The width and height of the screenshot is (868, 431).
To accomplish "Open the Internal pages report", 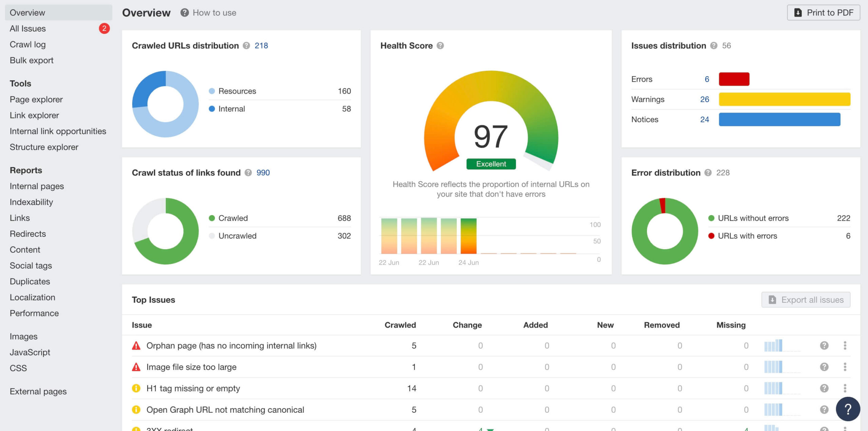I will coord(37,186).
